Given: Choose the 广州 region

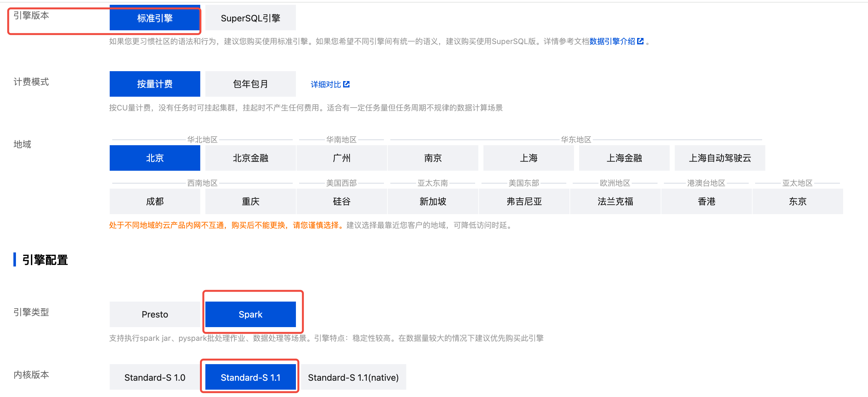Looking at the screenshot, I should tap(341, 158).
